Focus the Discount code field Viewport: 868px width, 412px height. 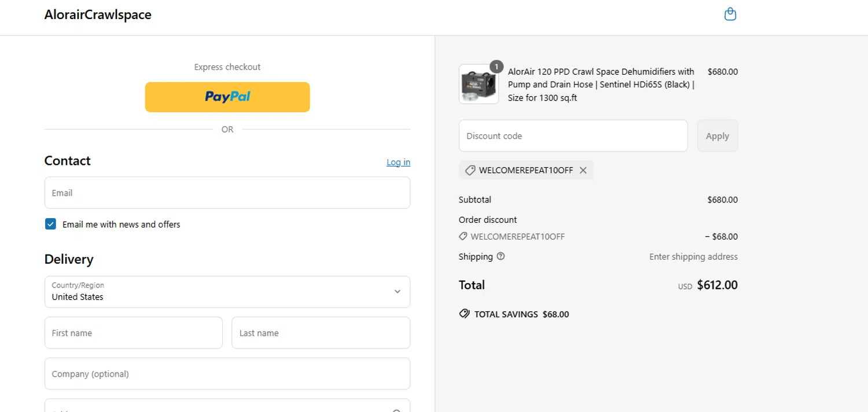coord(573,136)
